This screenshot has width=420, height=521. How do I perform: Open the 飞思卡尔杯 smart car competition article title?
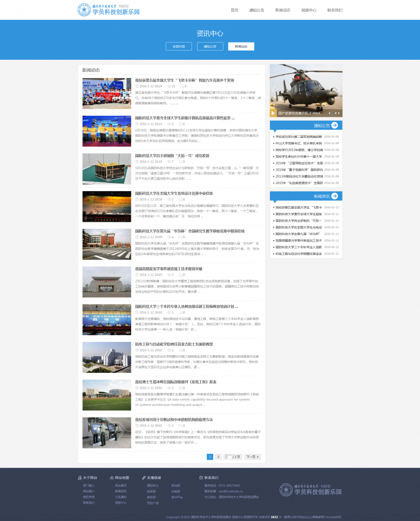[x=184, y=80]
